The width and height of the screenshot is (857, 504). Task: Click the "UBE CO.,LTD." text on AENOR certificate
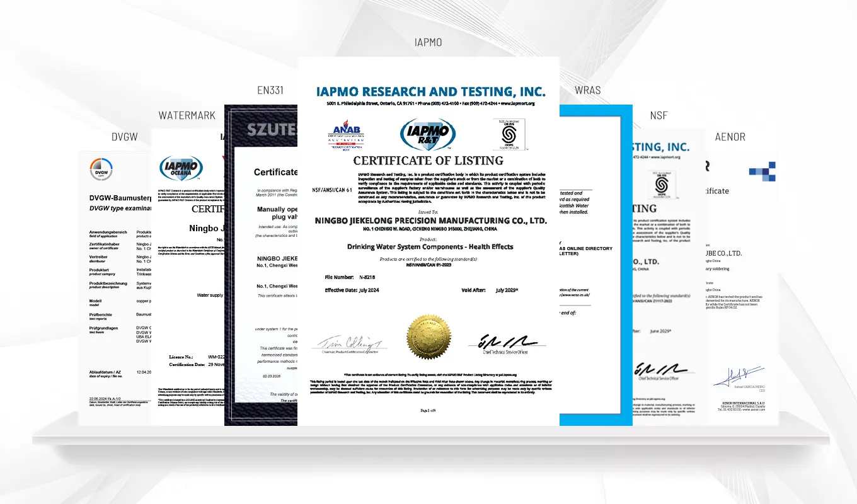pos(723,253)
